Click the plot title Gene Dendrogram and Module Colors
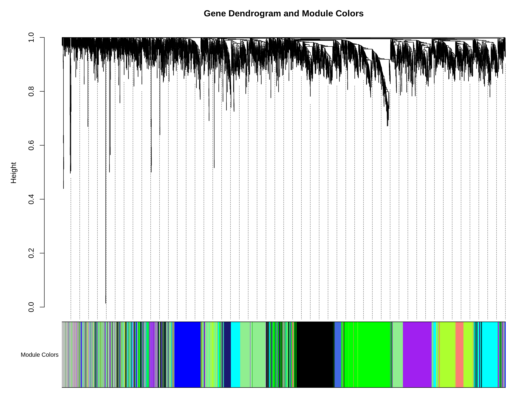Screen dimensions: 532x399 [x=284, y=13]
